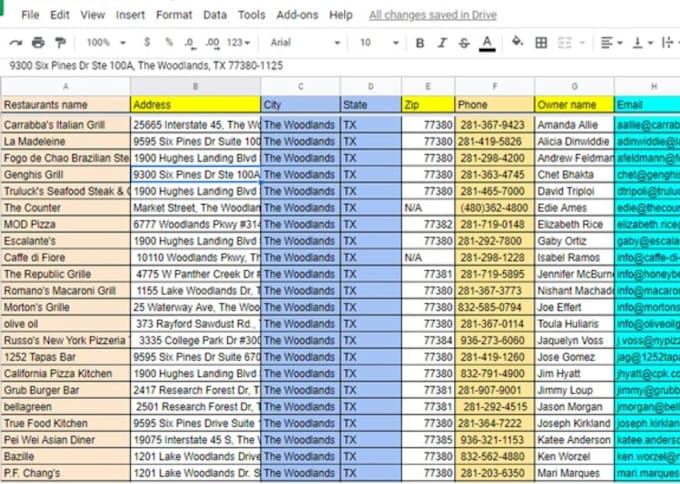Select the '9300 Six Pines Dr Ste 100A' cell
Image resolution: width=680 pixels, height=484 pixels.
[x=196, y=174]
